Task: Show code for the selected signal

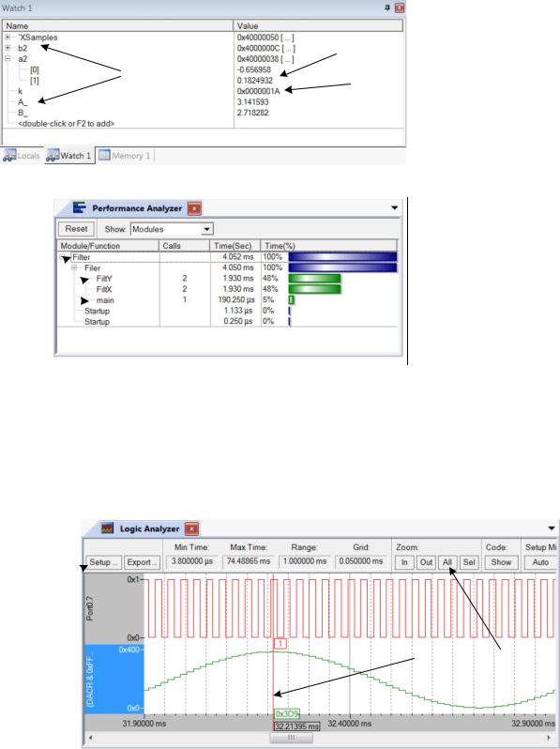Action: point(501,562)
